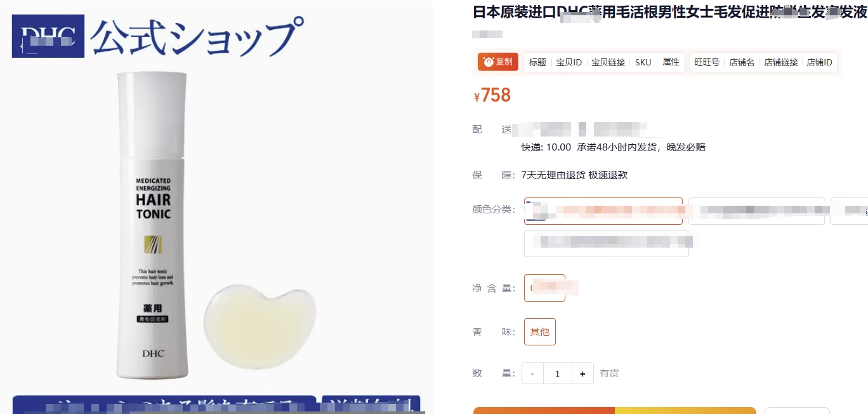Copy the 宝贝链接 link field
The height and width of the screenshot is (414, 868).
[608, 62]
